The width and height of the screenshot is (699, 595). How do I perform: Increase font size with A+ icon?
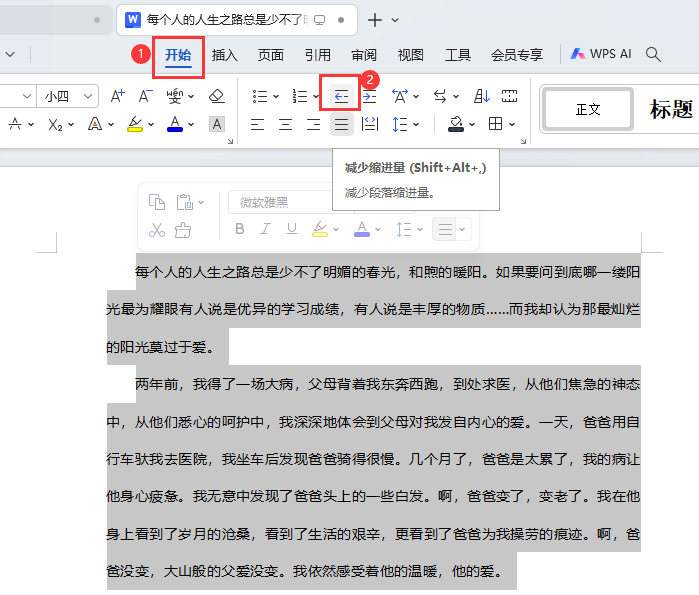tap(118, 96)
